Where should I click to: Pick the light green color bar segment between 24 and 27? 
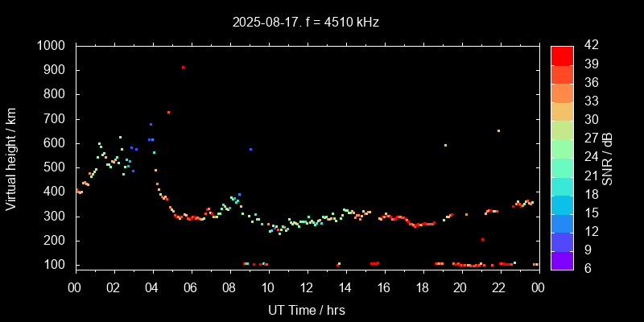click(561, 148)
